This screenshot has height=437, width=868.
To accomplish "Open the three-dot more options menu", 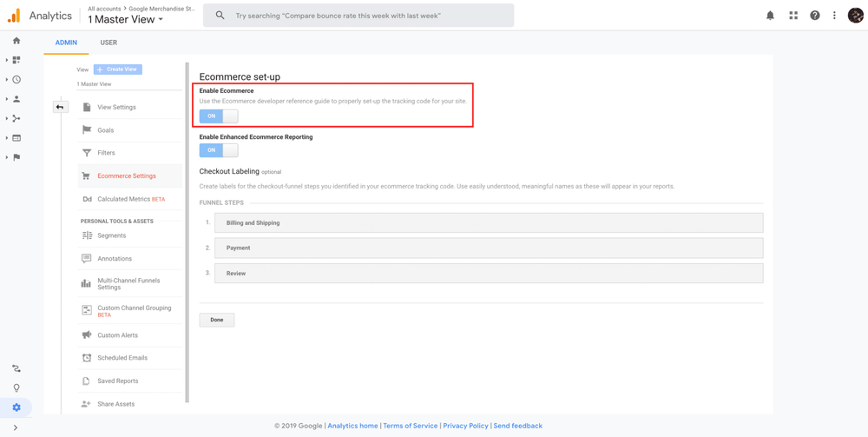I will [x=834, y=16].
